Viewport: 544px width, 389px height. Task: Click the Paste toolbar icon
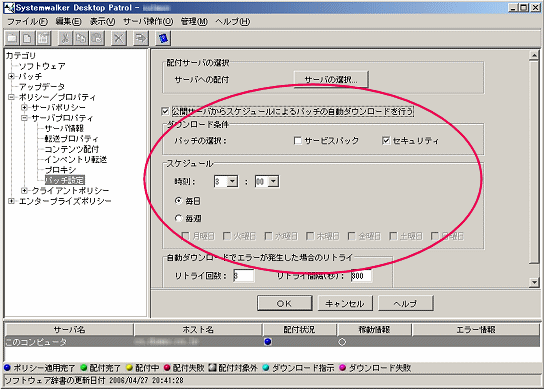pos(97,38)
